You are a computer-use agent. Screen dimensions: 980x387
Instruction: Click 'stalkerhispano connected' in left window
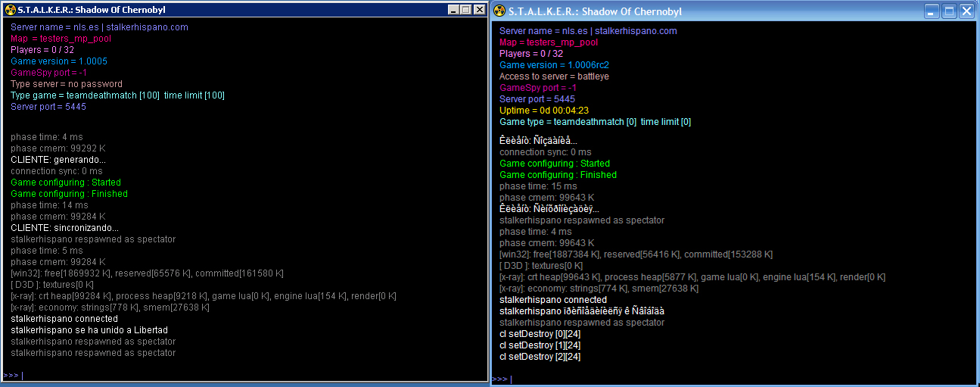64,319
